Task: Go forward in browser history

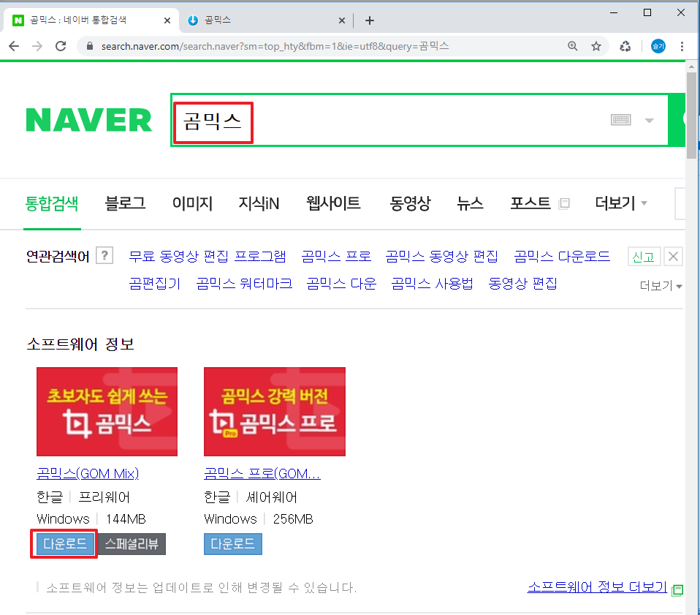Action: [37, 46]
